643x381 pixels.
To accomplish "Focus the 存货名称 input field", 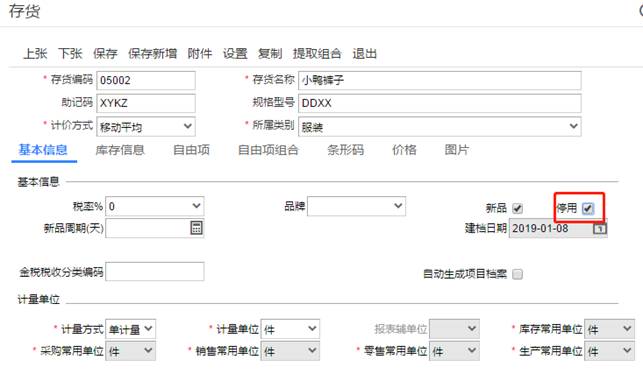I will click(x=440, y=80).
